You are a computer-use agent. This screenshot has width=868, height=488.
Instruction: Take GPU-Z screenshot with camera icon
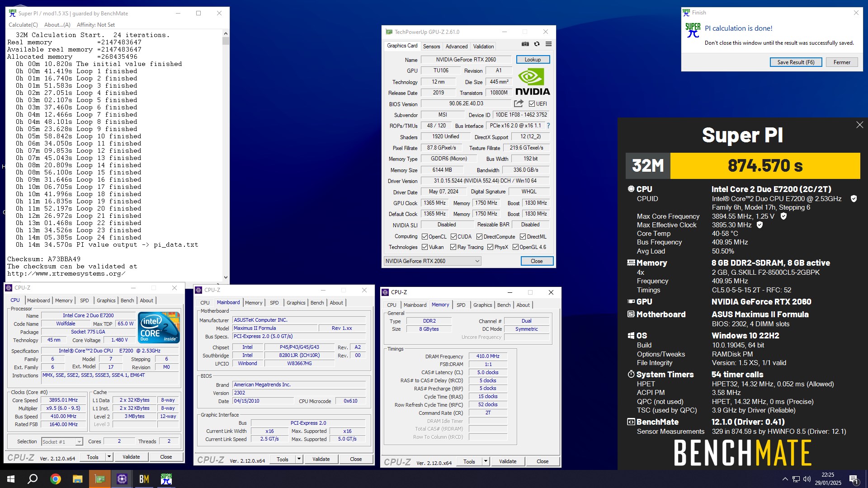[x=525, y=44]
